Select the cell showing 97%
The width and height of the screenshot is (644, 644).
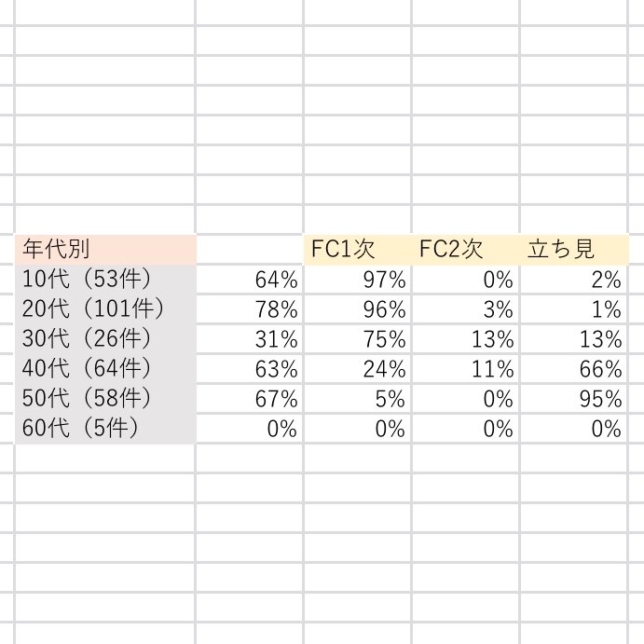pyautogui.click(x=357, y=279)
